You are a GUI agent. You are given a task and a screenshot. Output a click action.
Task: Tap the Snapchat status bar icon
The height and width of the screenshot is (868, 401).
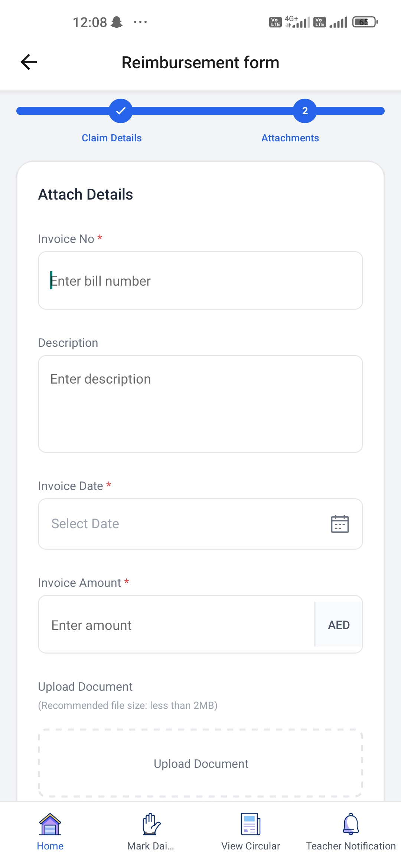[117, 22]
